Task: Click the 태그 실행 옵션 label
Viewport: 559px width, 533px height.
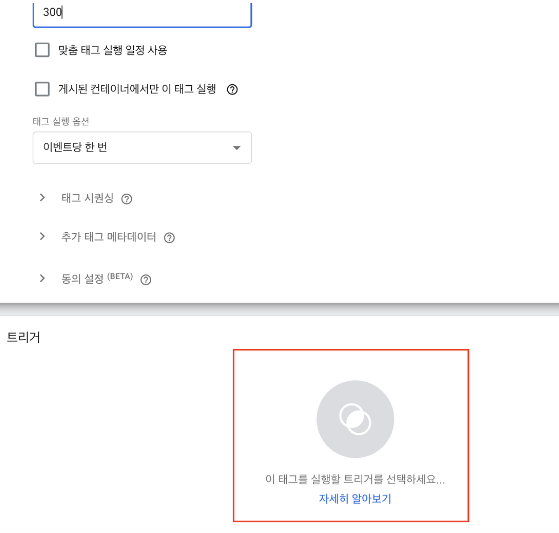Action: coord(61,122)
